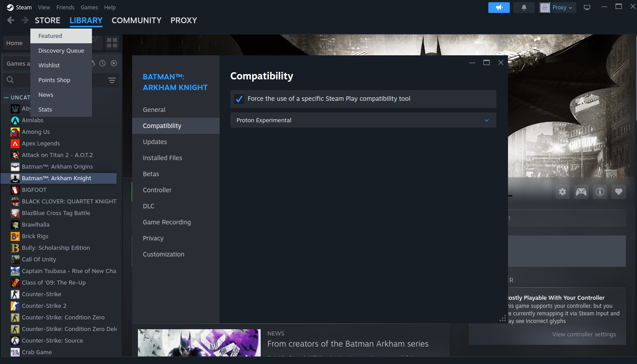
Task: Go back with the left arrow
Action: click(x=11, y=20)
